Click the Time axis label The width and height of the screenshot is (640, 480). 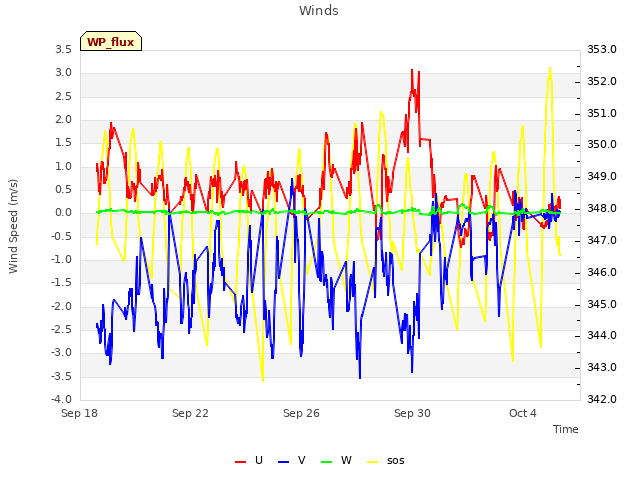[566, 429]
